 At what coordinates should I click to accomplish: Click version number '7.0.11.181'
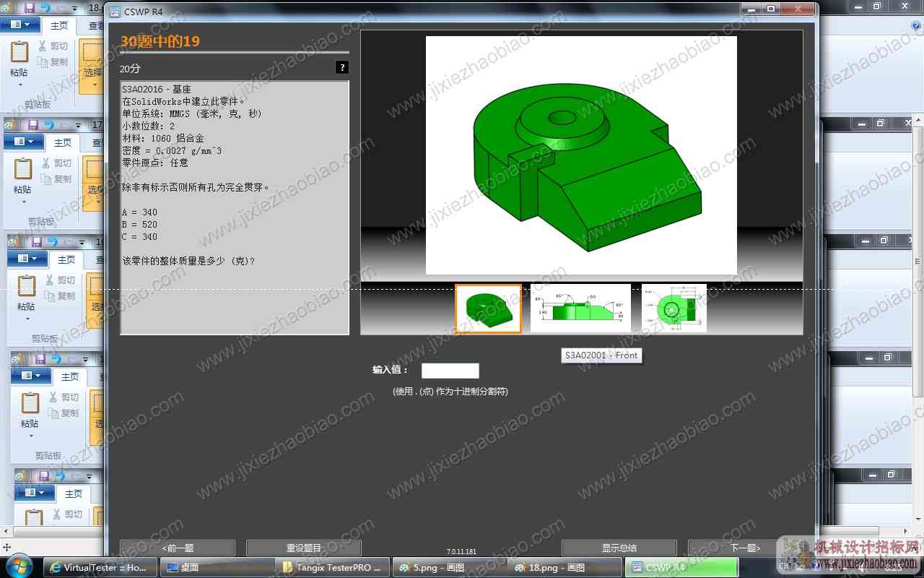click(x=461, y=552)
